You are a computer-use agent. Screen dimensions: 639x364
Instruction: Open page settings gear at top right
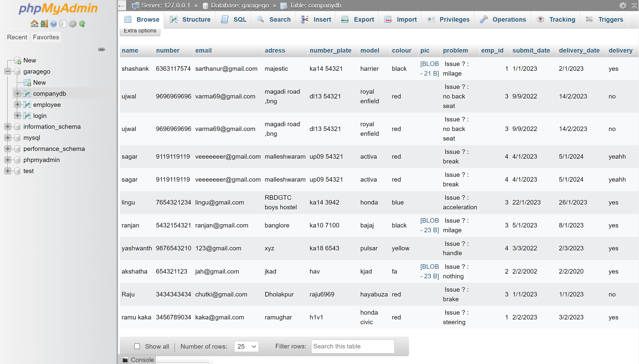point(623,6)
